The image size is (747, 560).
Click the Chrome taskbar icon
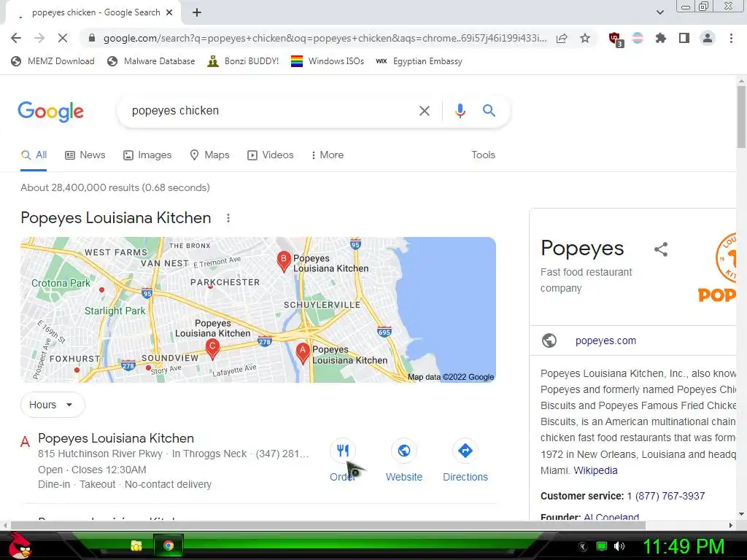click(169, 545)
